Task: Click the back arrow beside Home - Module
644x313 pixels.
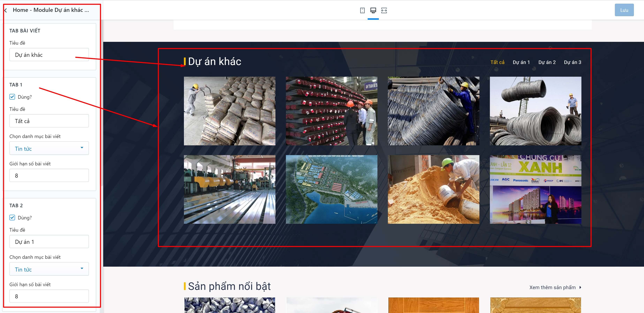Action: point(6,10)
